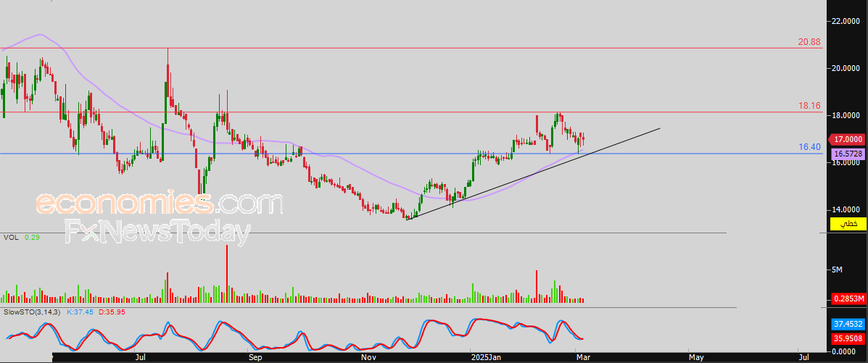Screen dimensions: 868x363
Task: Click the Nov time axis label
Action: pyautogui.click(x=368, y=358)
